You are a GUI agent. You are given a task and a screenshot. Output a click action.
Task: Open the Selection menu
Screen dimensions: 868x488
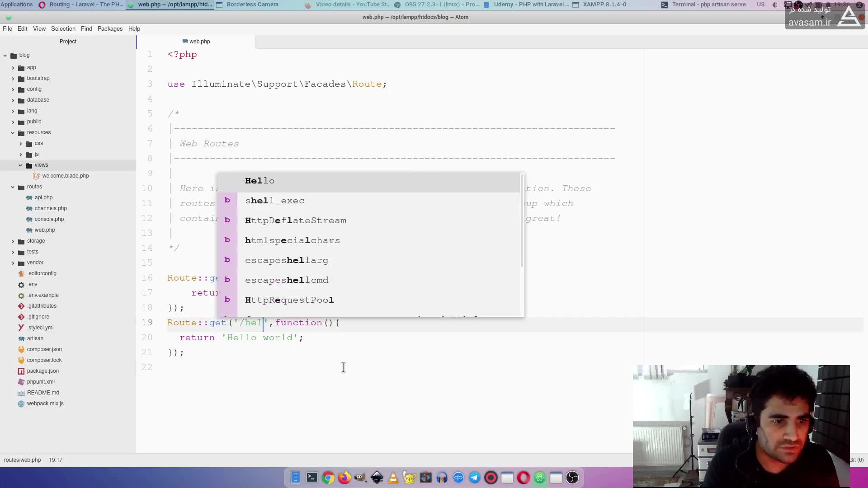tap(63, 28)
